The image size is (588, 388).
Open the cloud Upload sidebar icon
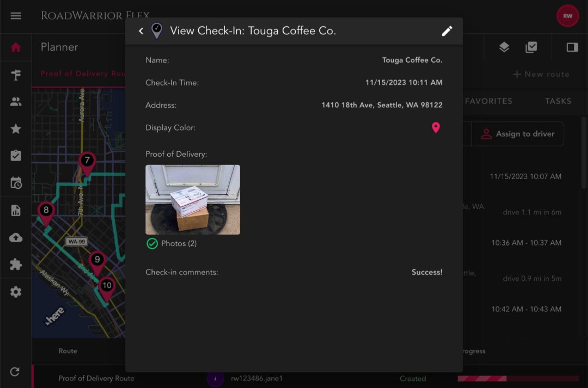16,237
